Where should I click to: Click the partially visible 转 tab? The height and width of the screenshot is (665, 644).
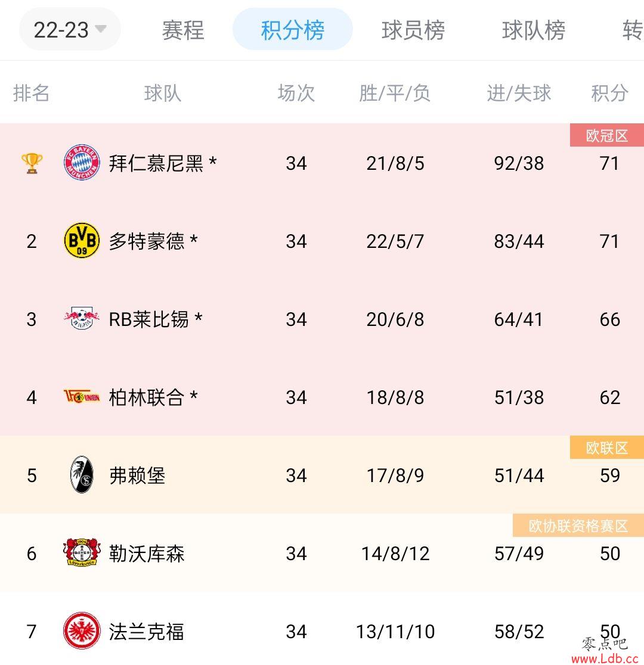point(633,30)
